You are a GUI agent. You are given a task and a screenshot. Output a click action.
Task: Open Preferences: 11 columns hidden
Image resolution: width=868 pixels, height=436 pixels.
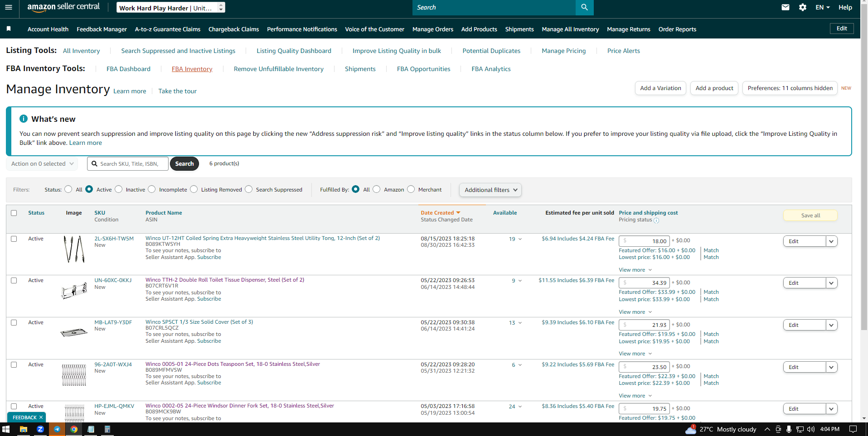point(790,88)
